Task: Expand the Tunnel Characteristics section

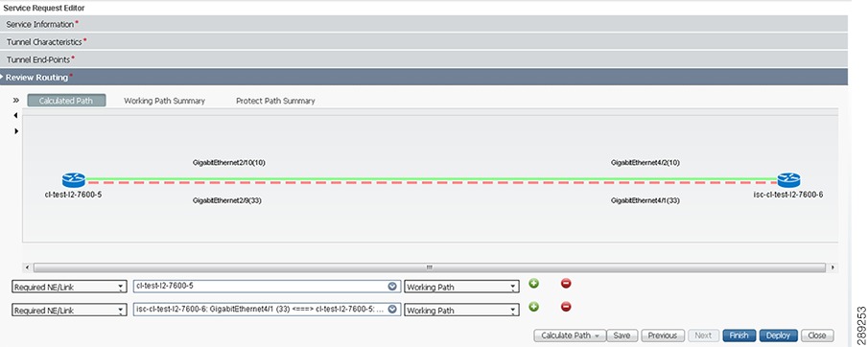Action: coord(424,42)
